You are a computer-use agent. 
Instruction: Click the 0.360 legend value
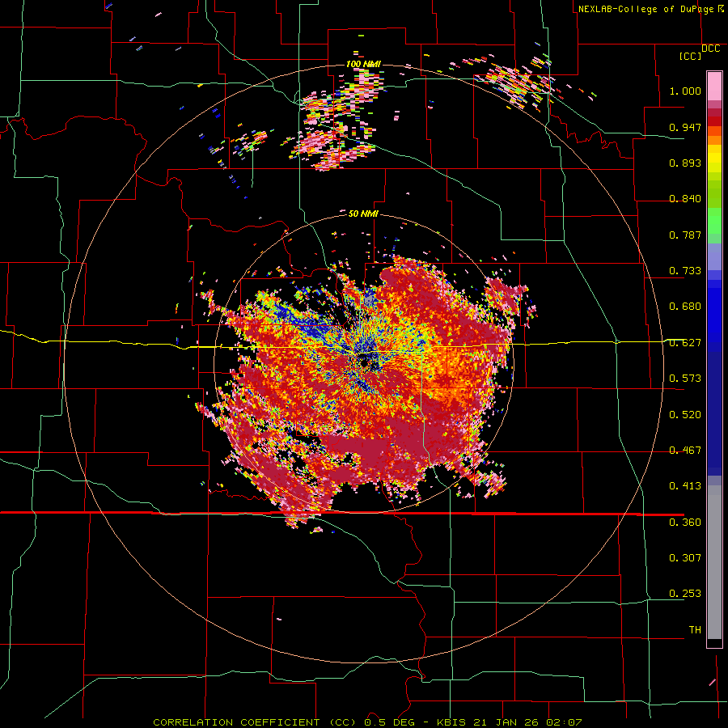click(685, 523)
